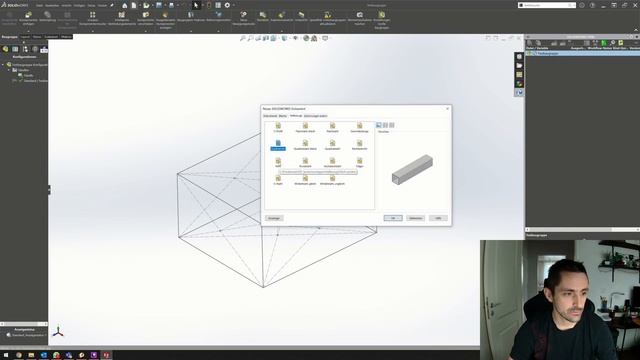The image size is (640, 360).
Task: Click the search commands input field
Action: pyautogui.click(x=547, y=5)
